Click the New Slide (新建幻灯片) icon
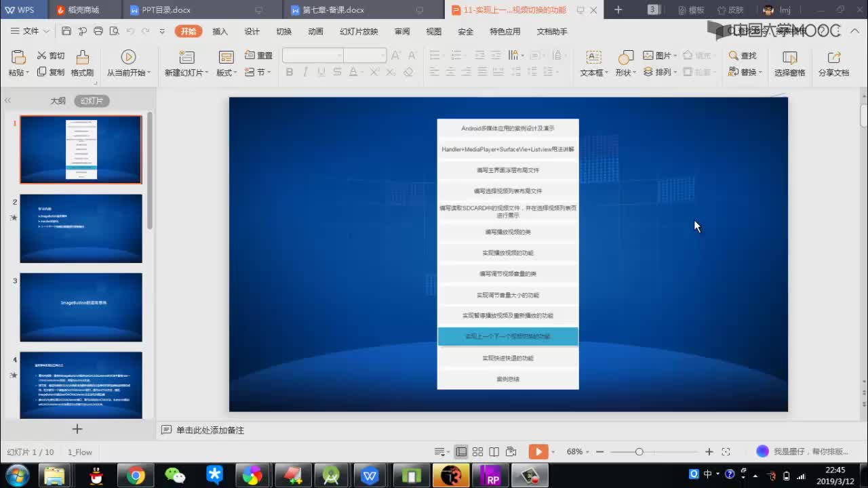Image resolution: width=868 pixels, height=488 pixels. click(186, 57)
